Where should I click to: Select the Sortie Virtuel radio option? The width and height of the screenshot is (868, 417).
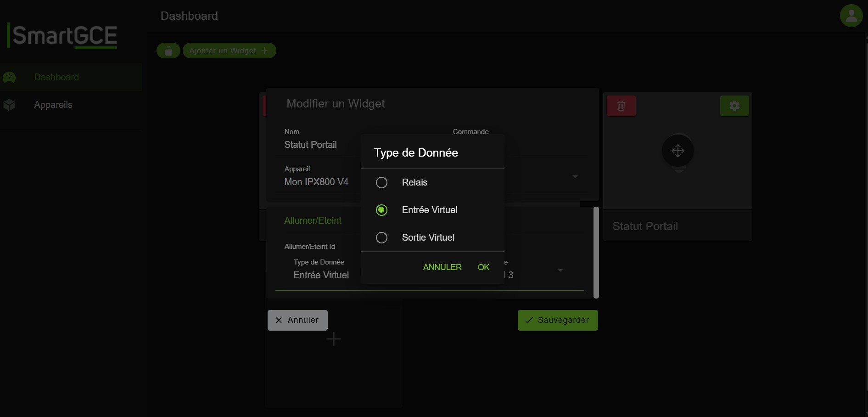point(381,237)
